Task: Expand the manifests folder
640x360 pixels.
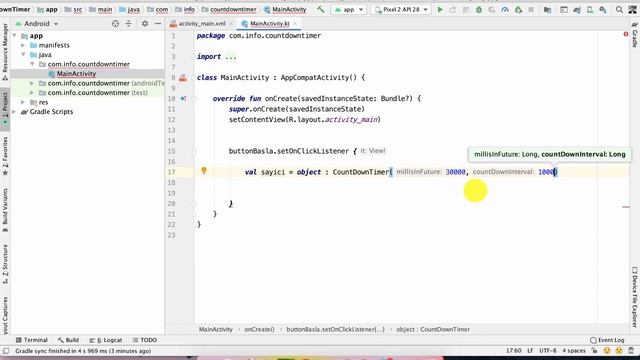Action: (x=23, y=45)
